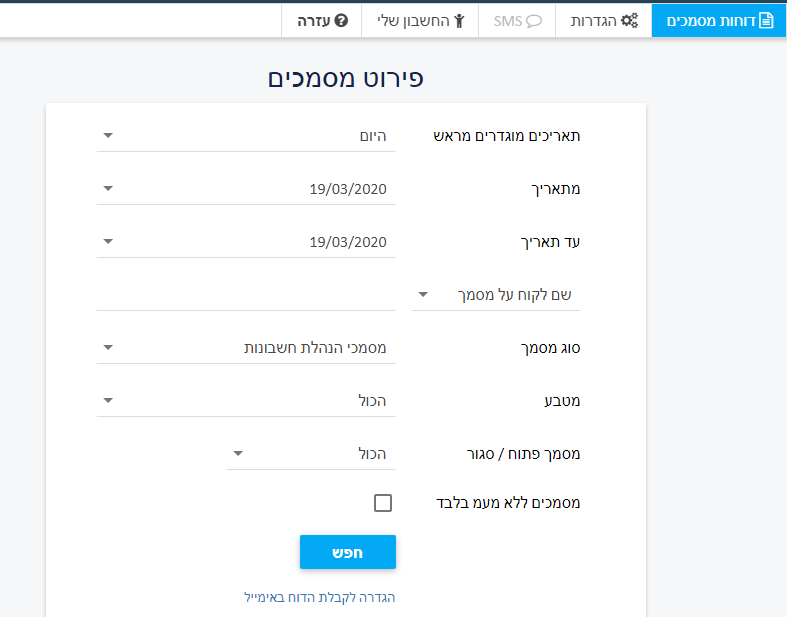Click the gears icon beside הגדרות
The image size is (787, 617).
(629, 21)
